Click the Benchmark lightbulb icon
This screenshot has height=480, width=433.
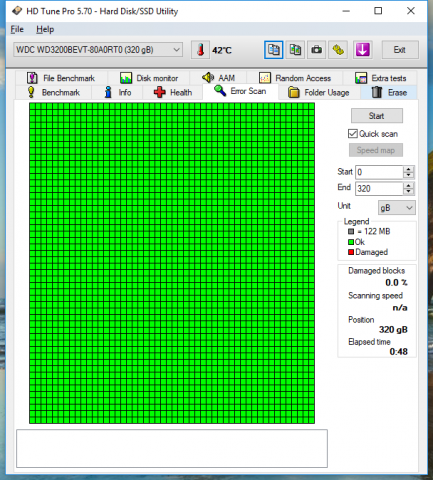31,92
